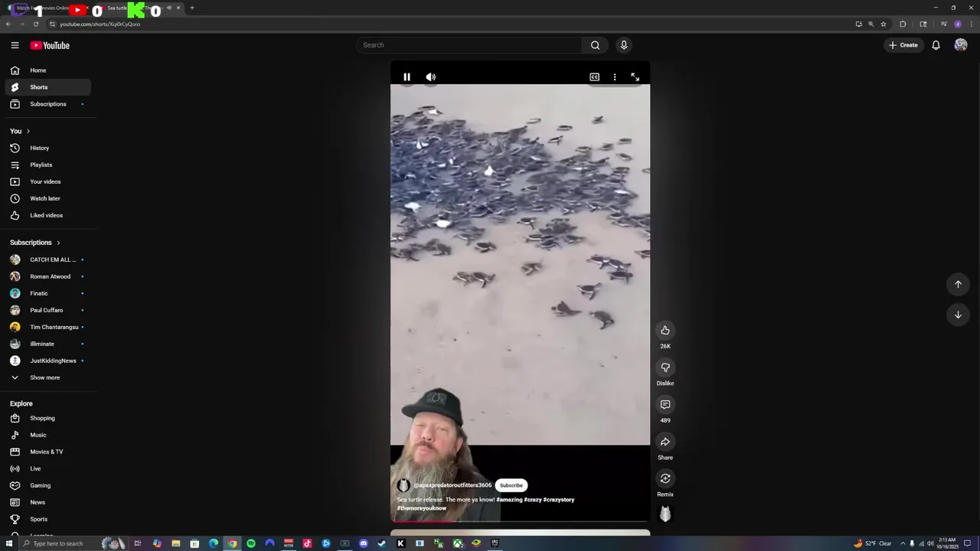Focus the YouTube search field
This screenshot has width=980, height=551.
click(x=469, y=45)
